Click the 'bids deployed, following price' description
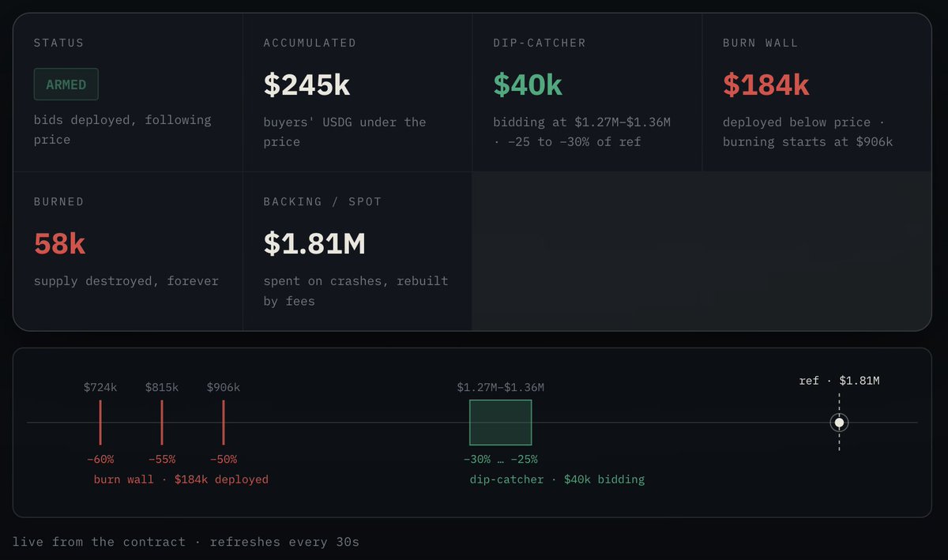 click(122, 130)
